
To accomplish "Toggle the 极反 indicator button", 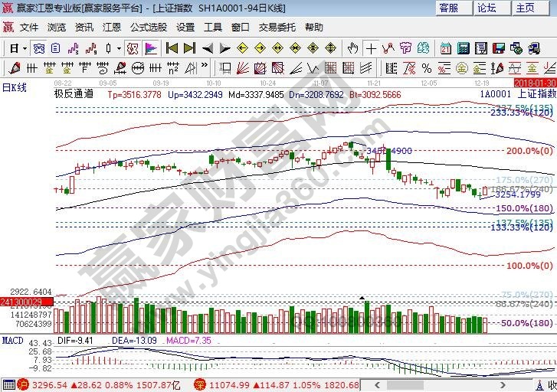I will [x=133, y=48].
